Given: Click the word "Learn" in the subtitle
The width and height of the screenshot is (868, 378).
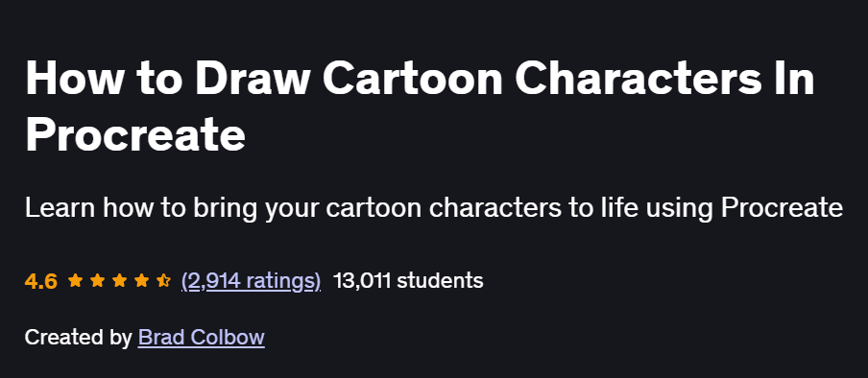Looking at the screenshot, I should pos(60,208).
